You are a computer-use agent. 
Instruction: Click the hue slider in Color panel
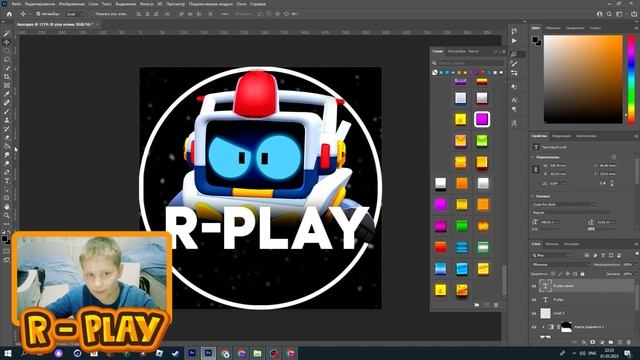[x=631, y=79]
